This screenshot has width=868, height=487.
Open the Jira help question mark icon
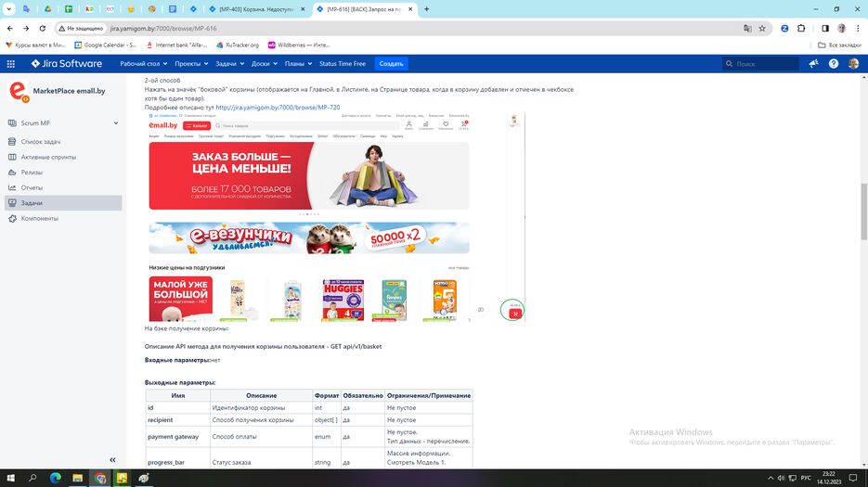(x=833, y=64)
